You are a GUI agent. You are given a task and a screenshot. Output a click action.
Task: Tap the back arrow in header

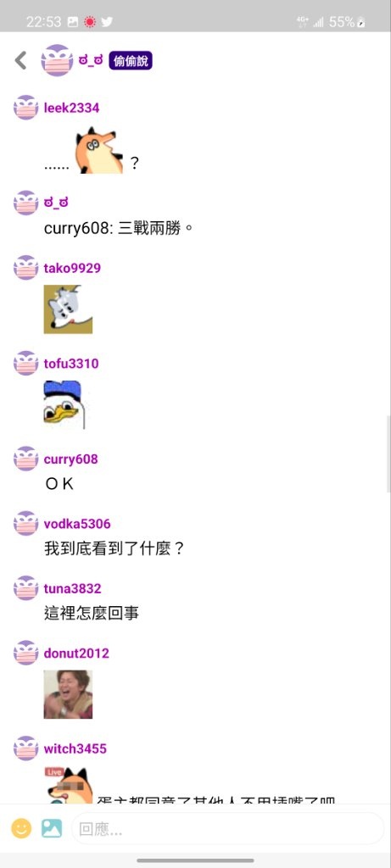20,60
